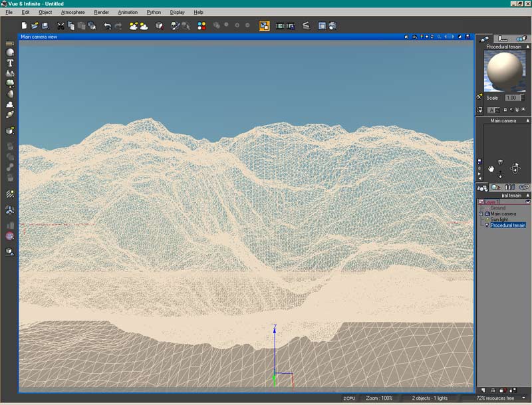Select Sun light in the layer list
Viewport: 532px width, 405px height.
[499, 219]
